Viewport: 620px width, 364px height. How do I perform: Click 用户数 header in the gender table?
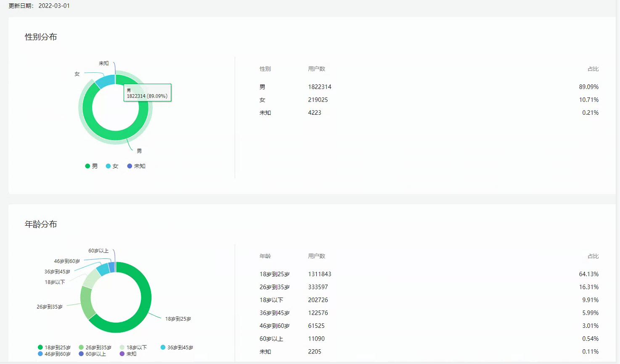click(316, 69)
